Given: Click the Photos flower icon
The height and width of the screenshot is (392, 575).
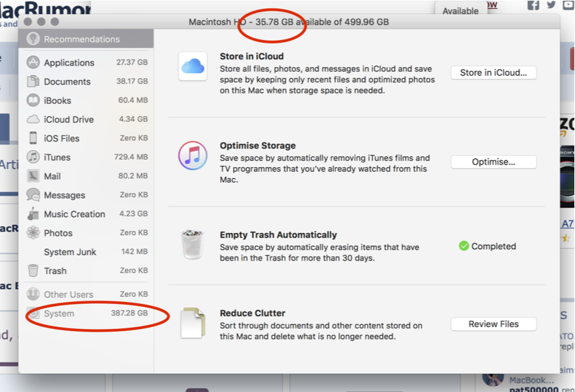Looking at the screenshot, I should click(x=33, y=233).
